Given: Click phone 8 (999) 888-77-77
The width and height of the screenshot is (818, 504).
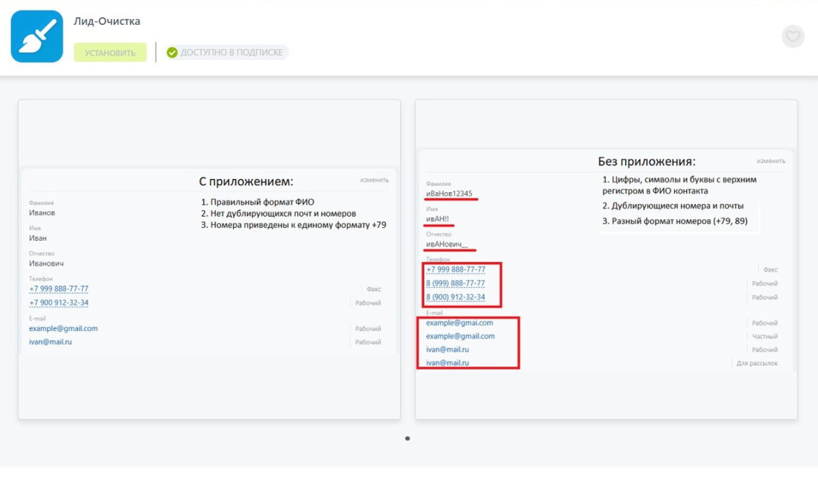Looking at the screenshot, I should point(456,284).
